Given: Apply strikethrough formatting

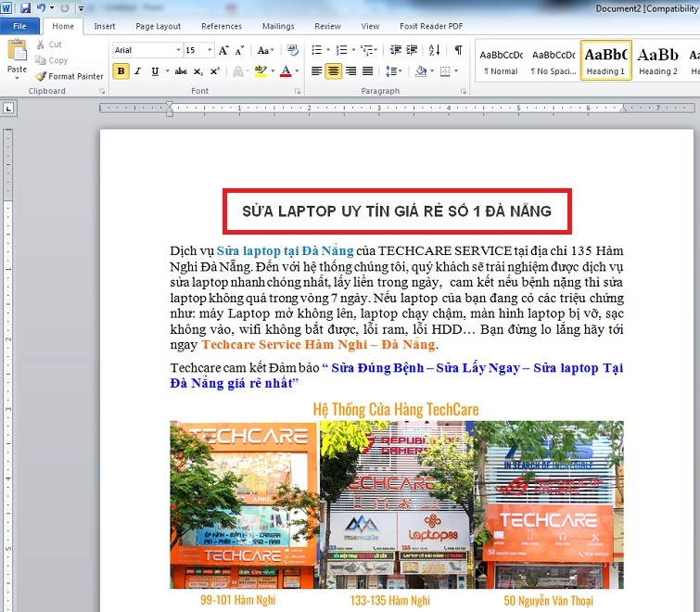Looking at the screenshot, I should (x=181, y=71).
